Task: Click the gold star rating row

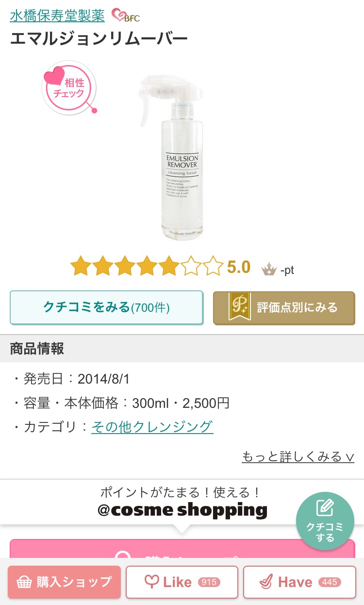Action: (147, 267)
